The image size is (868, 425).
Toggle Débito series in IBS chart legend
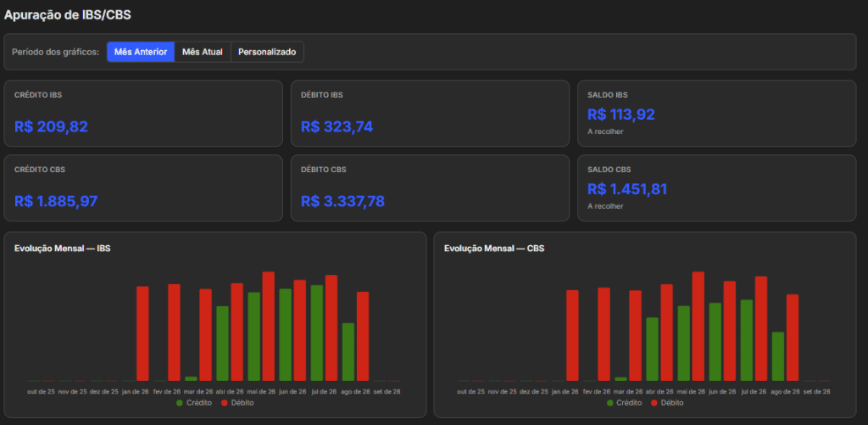[237, 403]
